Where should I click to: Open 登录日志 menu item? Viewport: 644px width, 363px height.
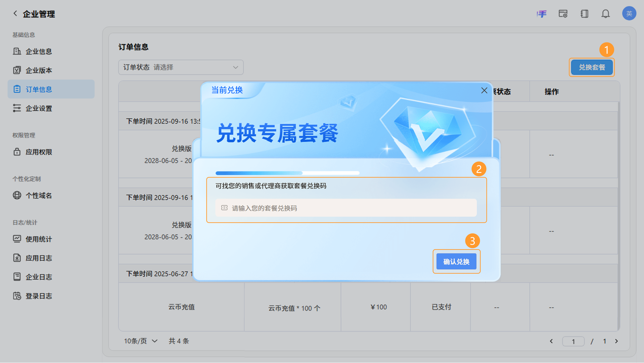[x=51, y=296]
